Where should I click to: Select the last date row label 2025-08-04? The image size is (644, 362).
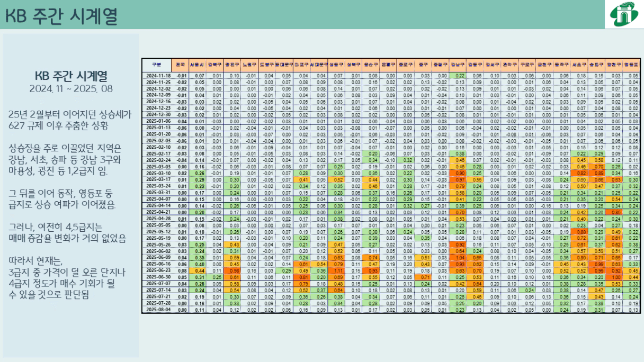pyautogui.click(x=157, y=309)
